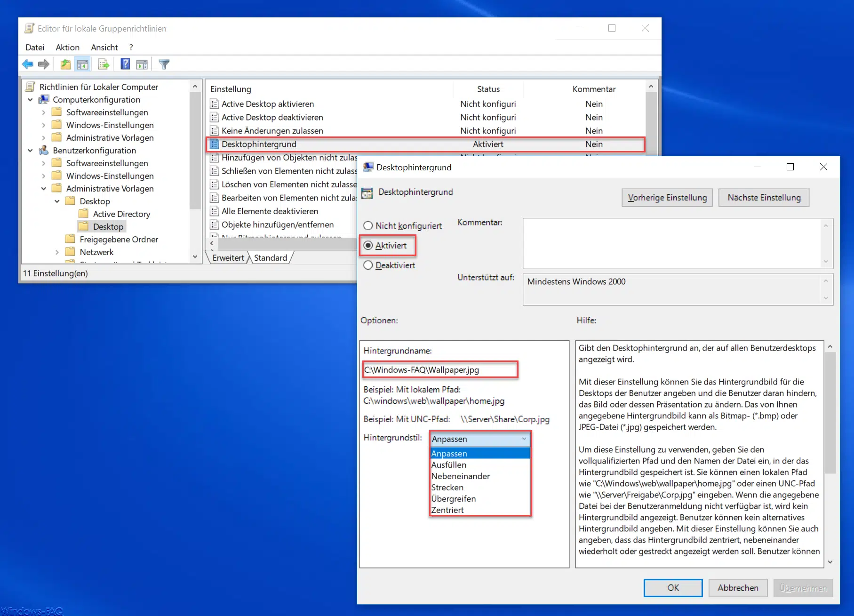
Task: Click the setting icon next to Desktophintergrund heading
Action: click(367, 192)
